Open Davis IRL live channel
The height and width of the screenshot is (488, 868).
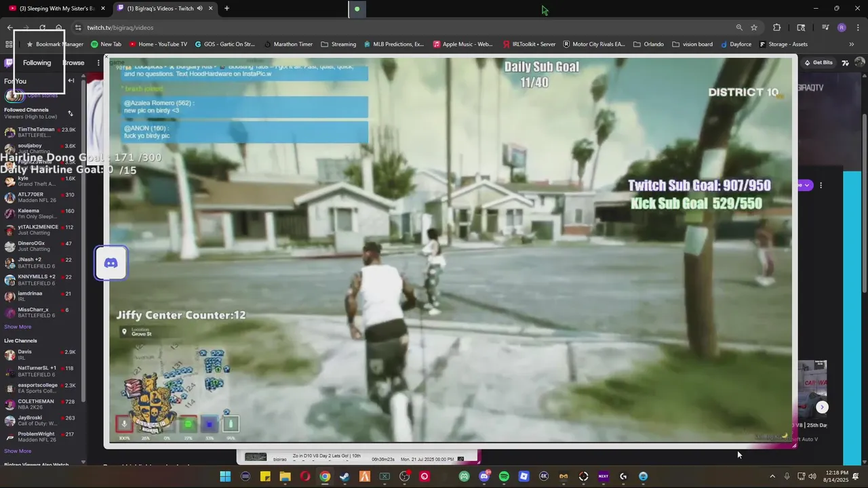coord(41,354)
